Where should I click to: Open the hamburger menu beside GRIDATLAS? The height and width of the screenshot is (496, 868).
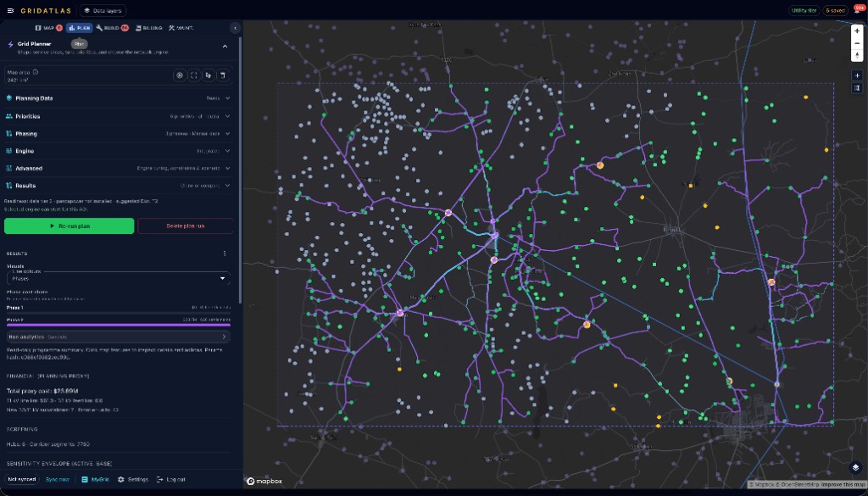click(10, 10)
